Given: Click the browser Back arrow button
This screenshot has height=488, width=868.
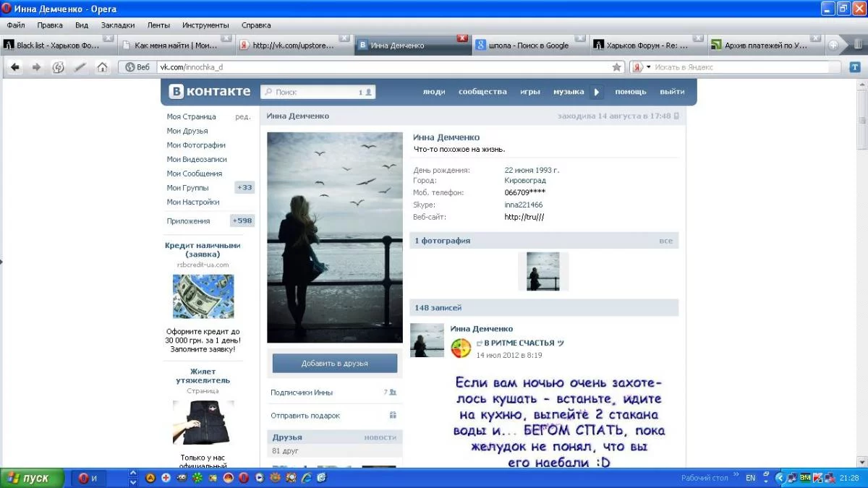Looking at the screenshot, I should click(15, 67).
